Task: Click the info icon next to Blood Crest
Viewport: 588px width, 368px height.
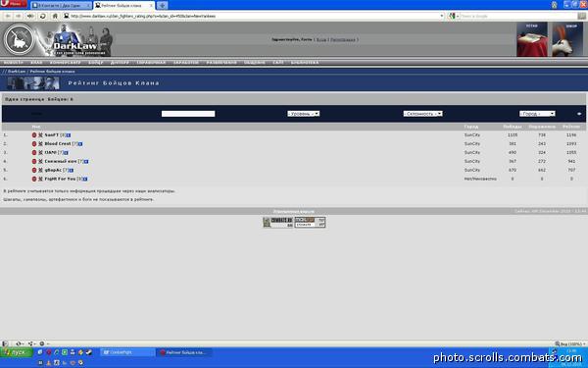Action: click(80, 144)
